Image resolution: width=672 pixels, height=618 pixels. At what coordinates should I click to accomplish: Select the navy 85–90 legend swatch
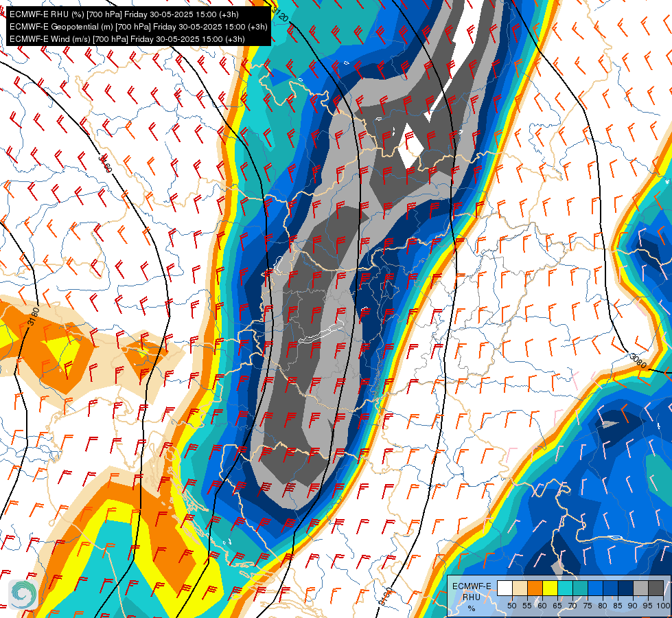pyautogui.click(x=625, y=588)
